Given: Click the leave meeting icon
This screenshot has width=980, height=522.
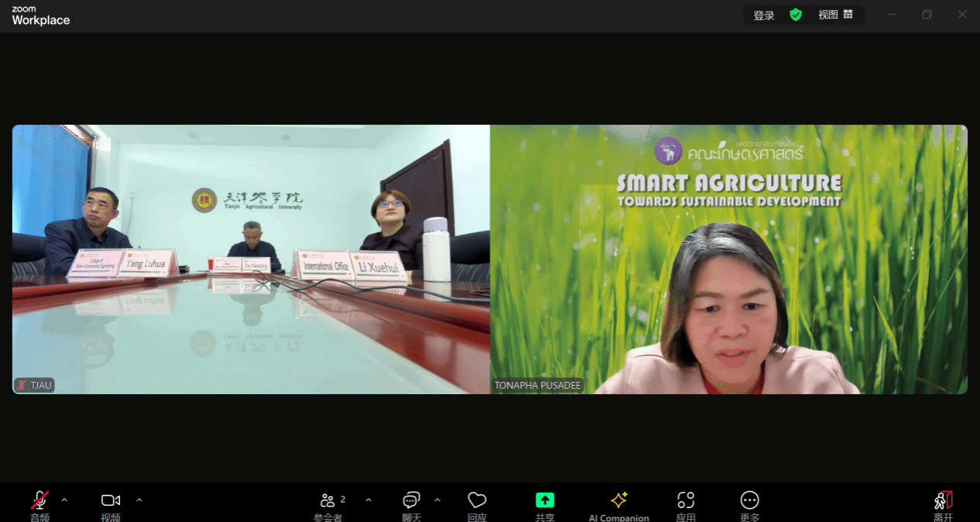Looking at the screenshot, I should click(x=943, y=500).
